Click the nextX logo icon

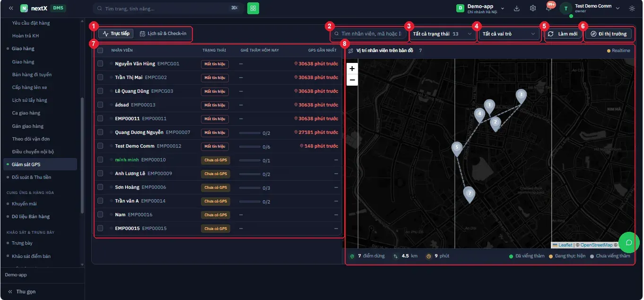(24, 8)
